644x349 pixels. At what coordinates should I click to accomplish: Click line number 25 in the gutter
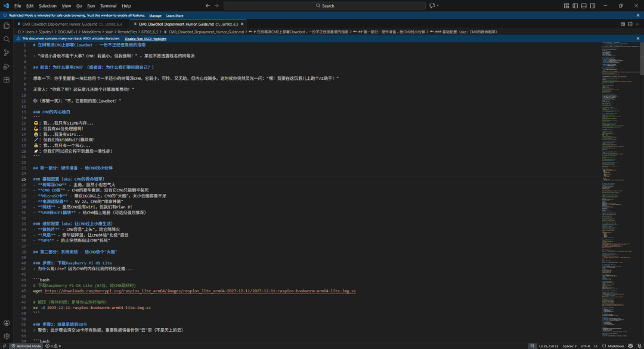pyautogui.click(x=24, y=179)
